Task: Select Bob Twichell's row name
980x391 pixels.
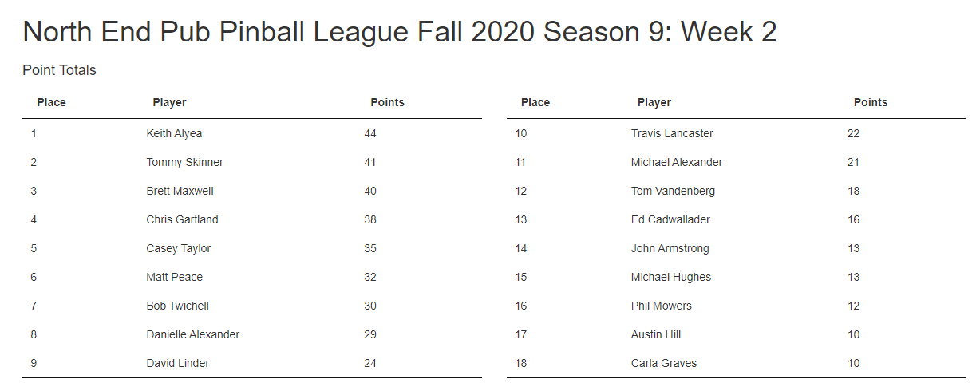Action: [x=177, y=306]
